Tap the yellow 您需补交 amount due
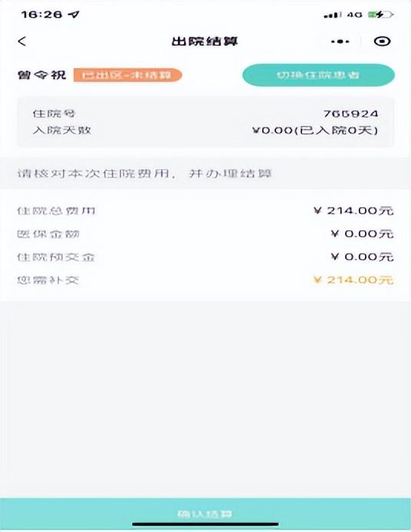Screen dimensions: 411x532 [353, 280]
